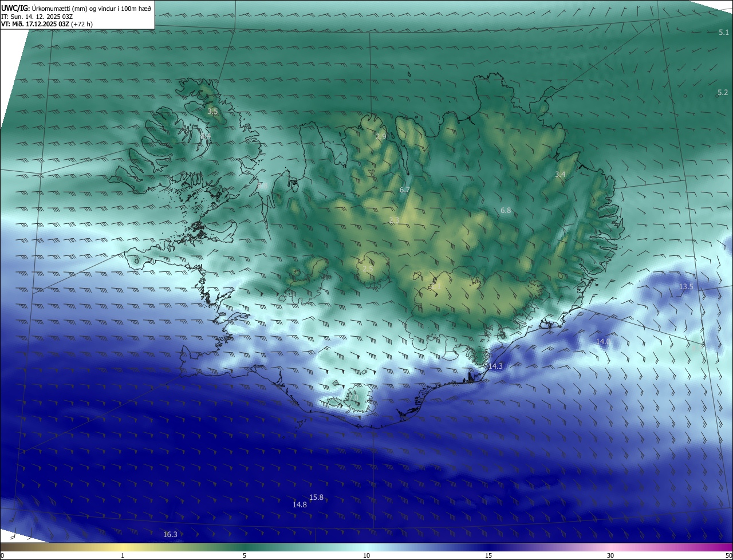Click the 5 label on the color scale
This screenshot has height=560, width=733.
pos(245,555)
